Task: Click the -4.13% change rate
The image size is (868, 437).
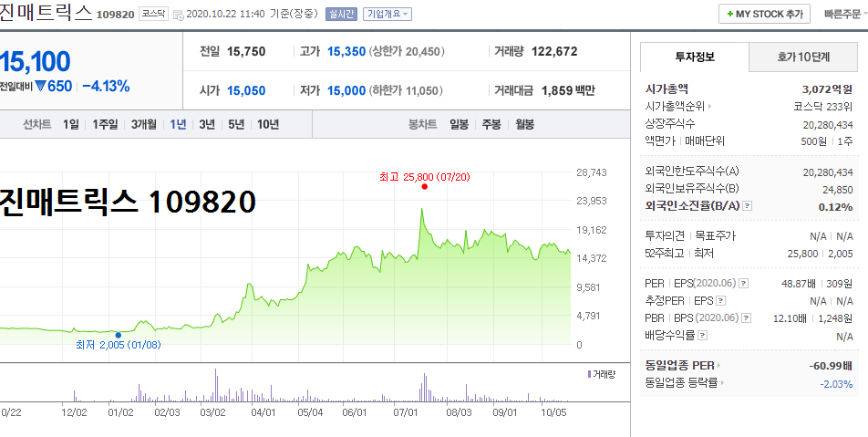Action: coord(106,86)
